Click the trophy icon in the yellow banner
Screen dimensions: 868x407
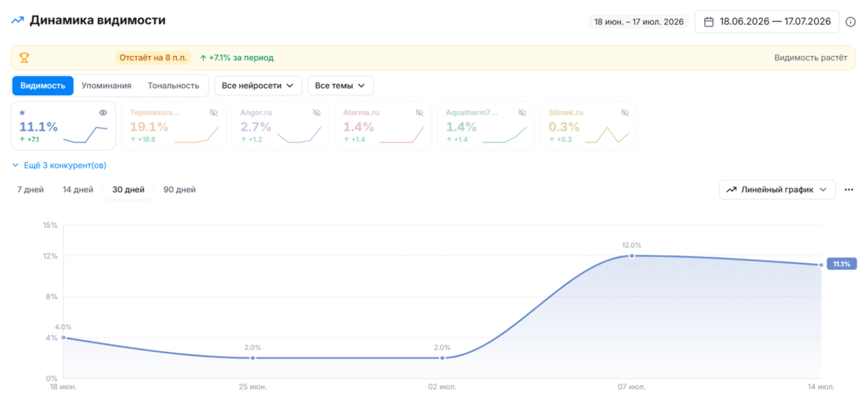point(24,57)
